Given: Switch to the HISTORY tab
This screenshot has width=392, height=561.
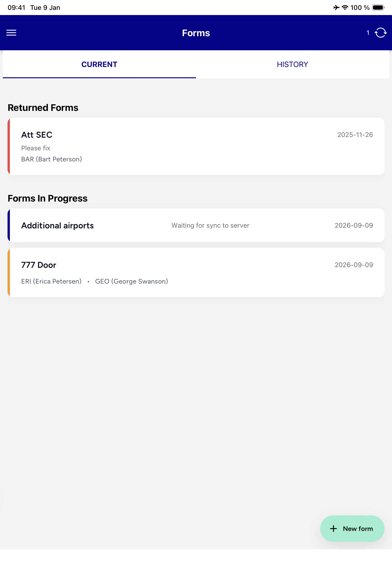Looking at the screenshot, I should pyautogui.click(x=293, y=64).
